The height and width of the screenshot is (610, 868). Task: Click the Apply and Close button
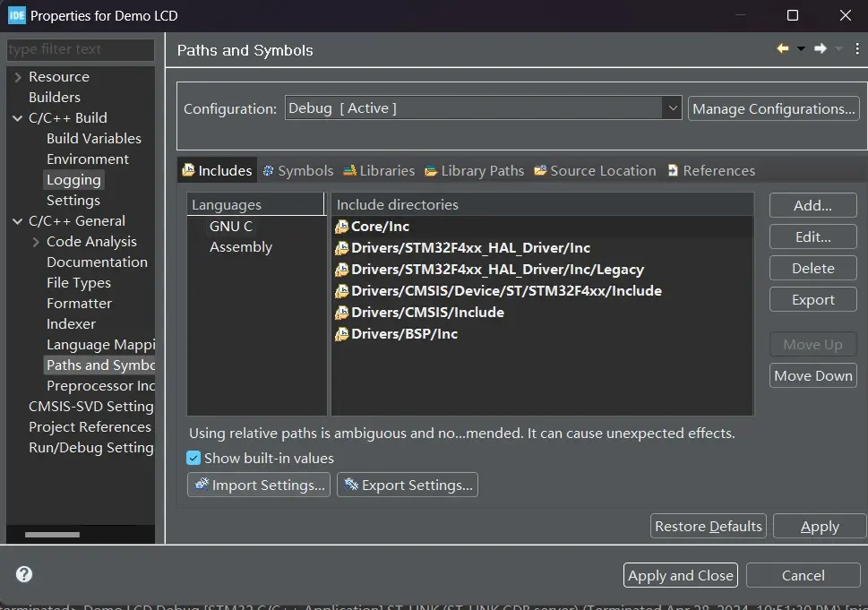pos(681,575)
